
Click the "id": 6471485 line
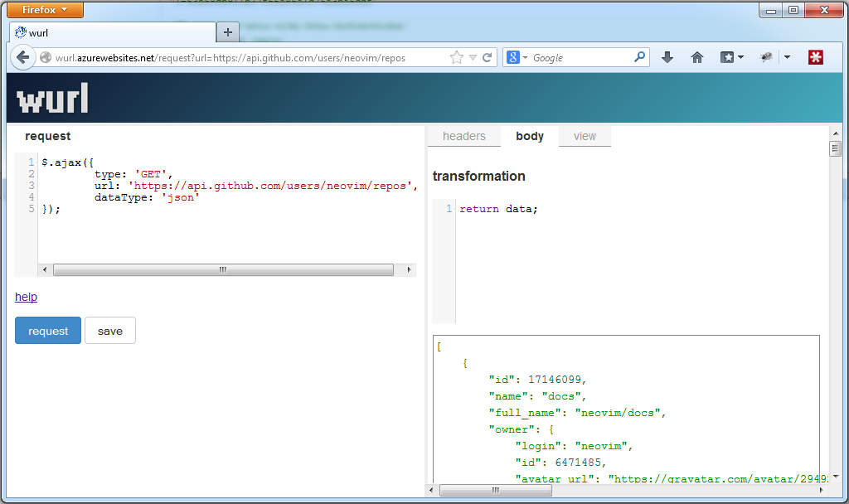560,463
